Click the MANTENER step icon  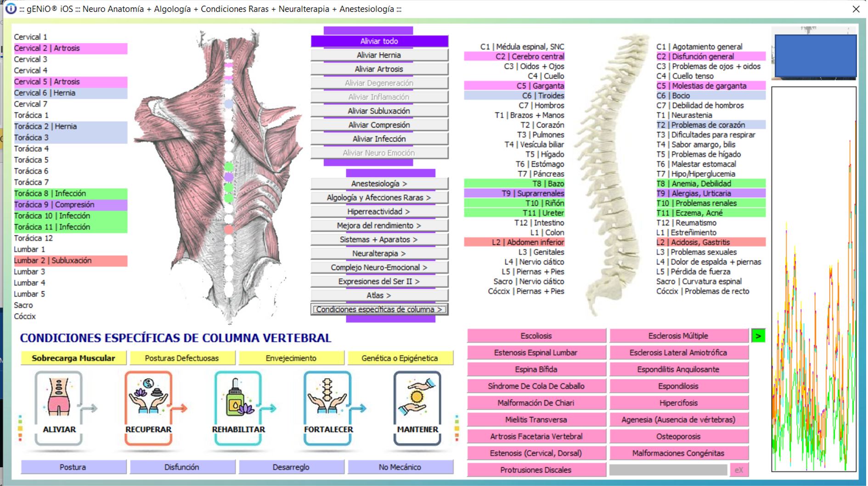pos(417,408)
